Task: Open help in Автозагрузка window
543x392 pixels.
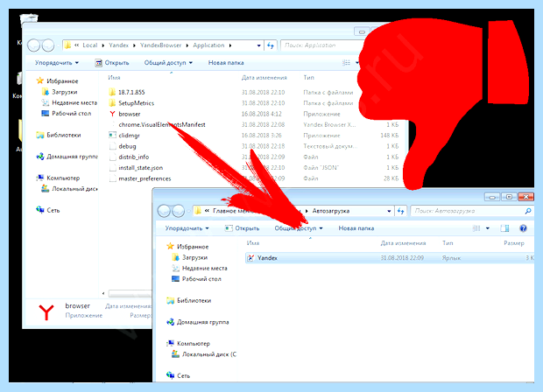Action: tap(523, 228)
